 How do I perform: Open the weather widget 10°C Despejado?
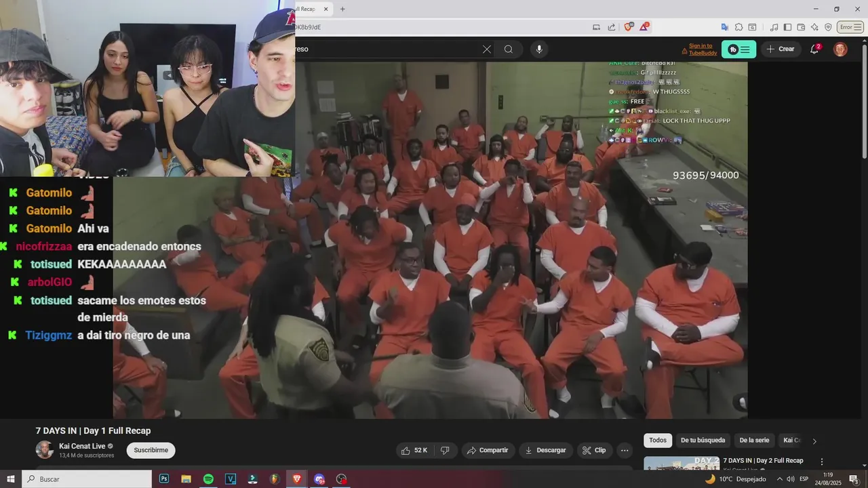[736, 479]
